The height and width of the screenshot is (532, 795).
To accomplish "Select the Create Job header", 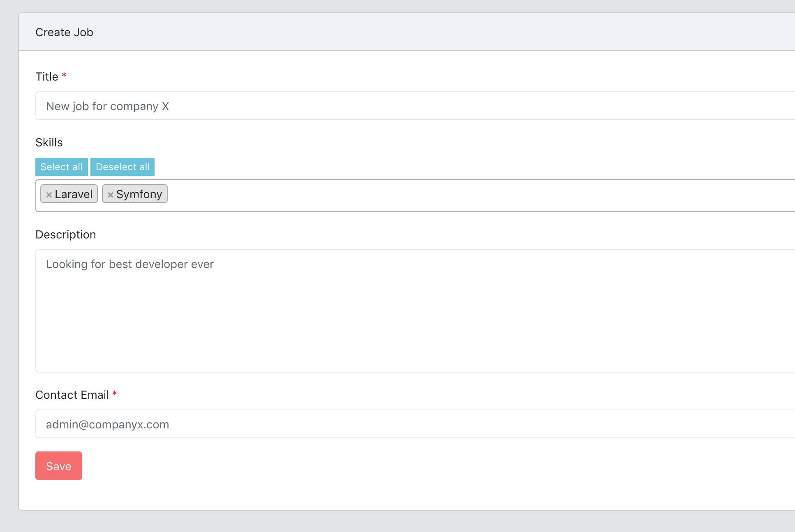I will coord(64,32).
